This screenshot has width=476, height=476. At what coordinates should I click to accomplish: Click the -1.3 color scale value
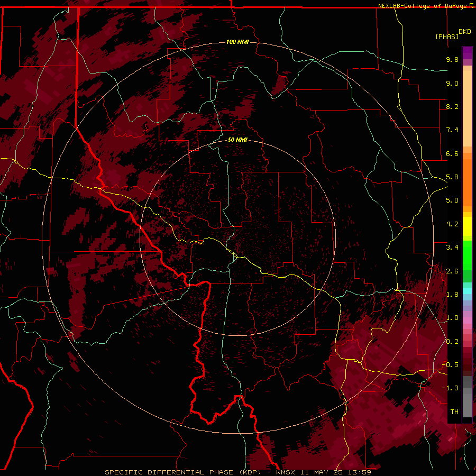click(x=450, y=388)
